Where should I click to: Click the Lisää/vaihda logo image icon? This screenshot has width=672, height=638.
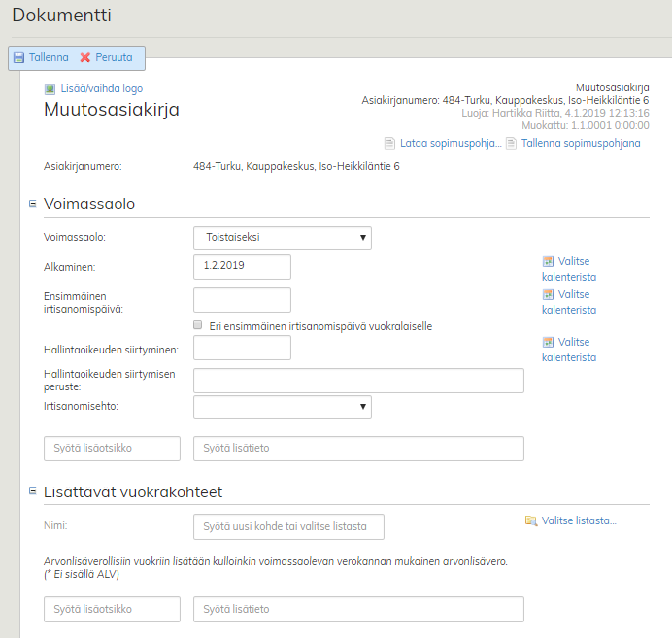50,89
